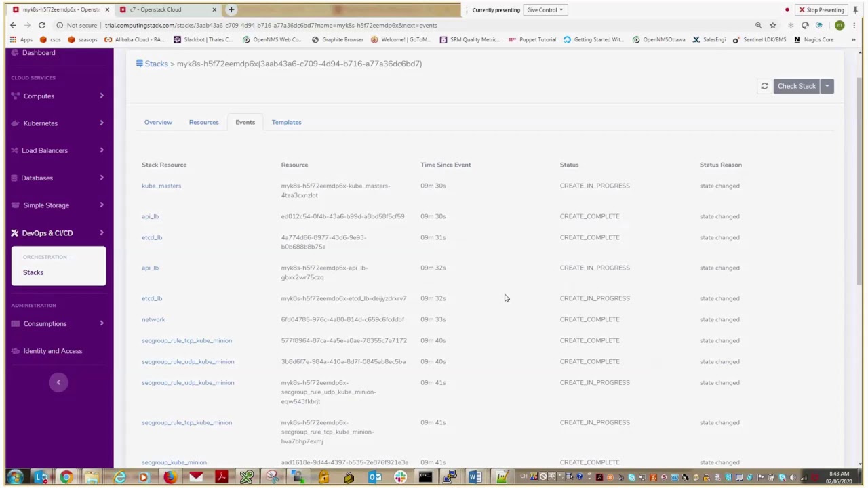Click the Load Balancers sidebar icon

14,150
